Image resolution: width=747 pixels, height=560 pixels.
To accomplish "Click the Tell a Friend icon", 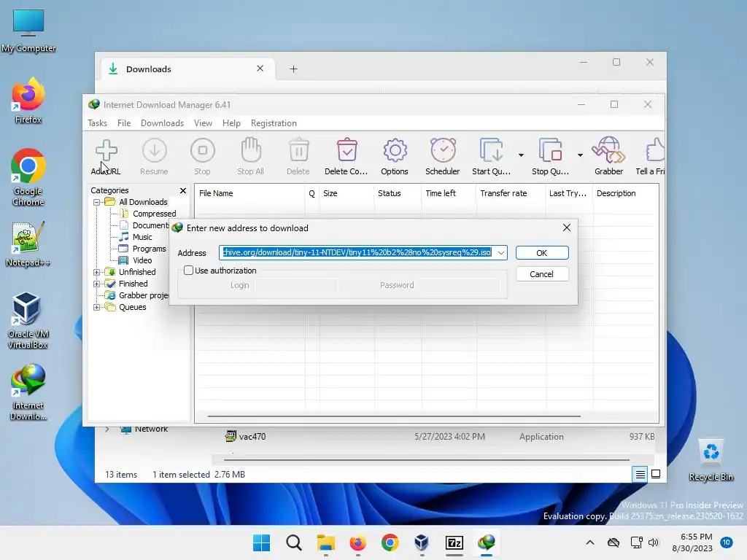I will click(x=655, y=150).
